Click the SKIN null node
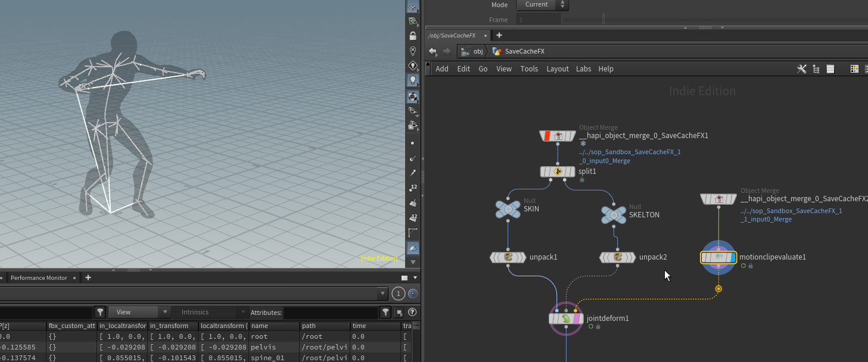 pos(508,210)
